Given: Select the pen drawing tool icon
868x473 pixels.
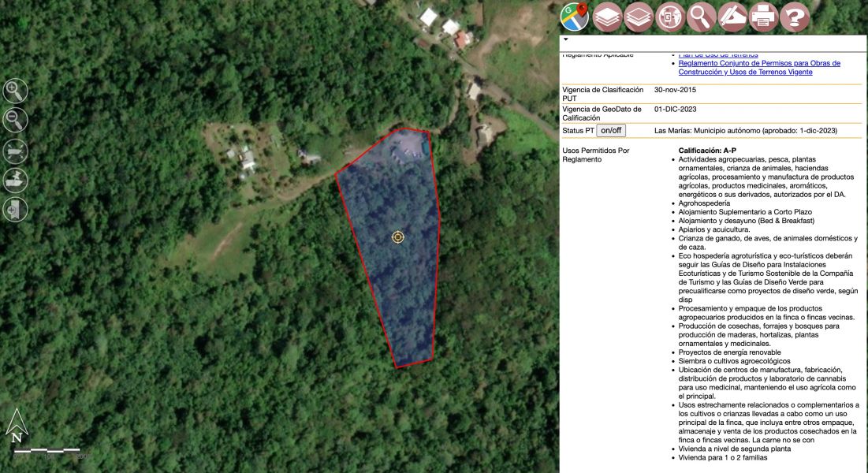Looking at the screenshot, I should coord(732,17).
